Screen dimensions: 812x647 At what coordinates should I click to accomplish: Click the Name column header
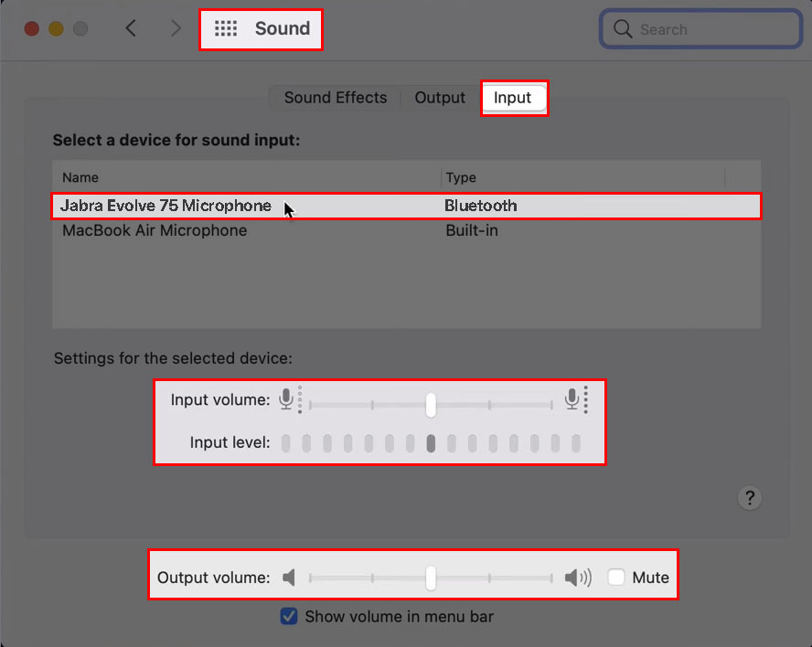(80, 177)
